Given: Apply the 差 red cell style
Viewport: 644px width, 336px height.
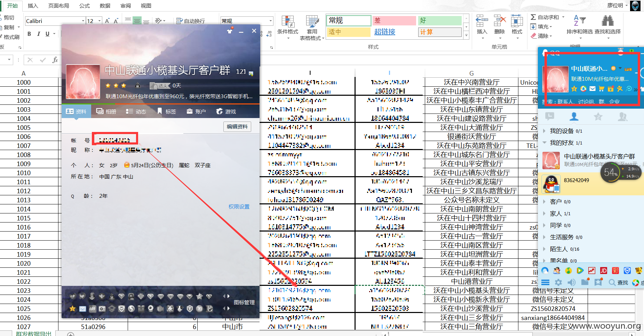Looking at the screenshot, I should pos(394,21).
